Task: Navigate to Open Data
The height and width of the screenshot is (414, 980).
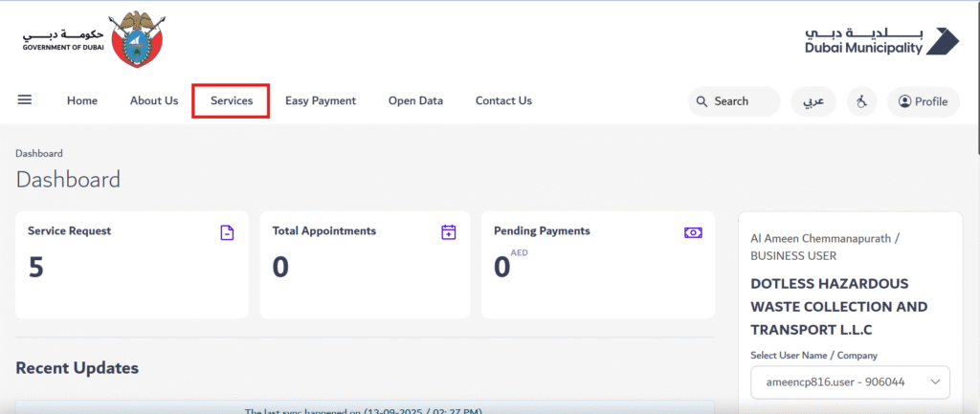Action: coord(415,100)
